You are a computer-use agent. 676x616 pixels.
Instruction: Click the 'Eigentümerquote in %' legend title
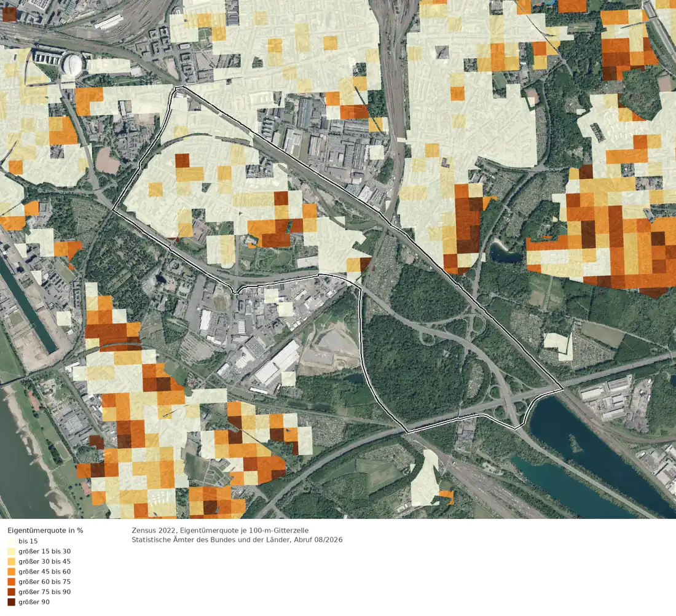click(x=45, y=530)
